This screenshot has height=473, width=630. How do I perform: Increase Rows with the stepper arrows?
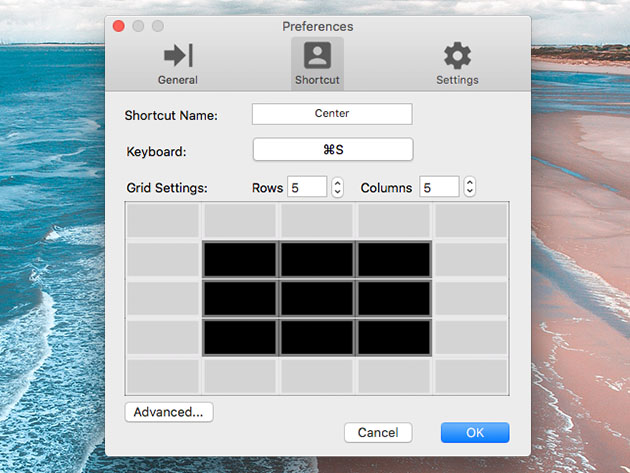[x=337, y=183]
